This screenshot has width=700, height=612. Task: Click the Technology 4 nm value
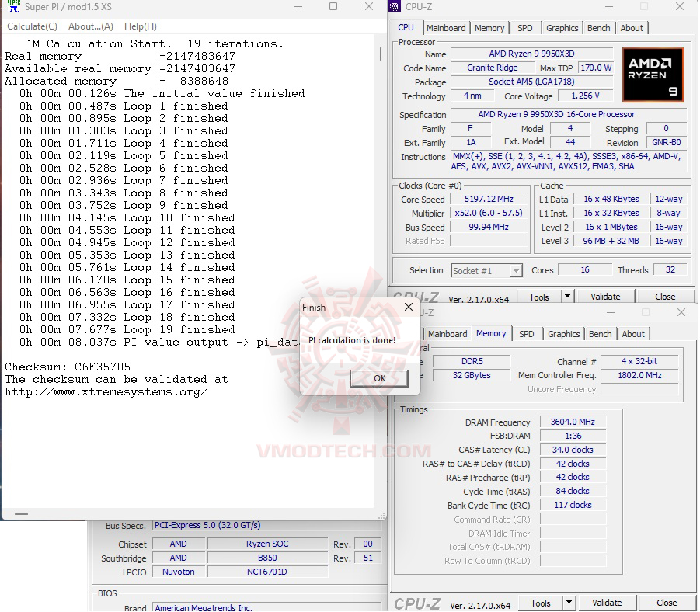(472, 96)
